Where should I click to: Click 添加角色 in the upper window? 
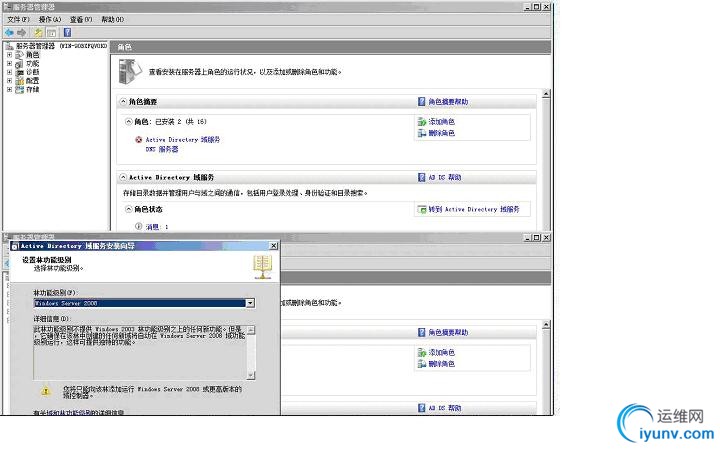(441, 122)
